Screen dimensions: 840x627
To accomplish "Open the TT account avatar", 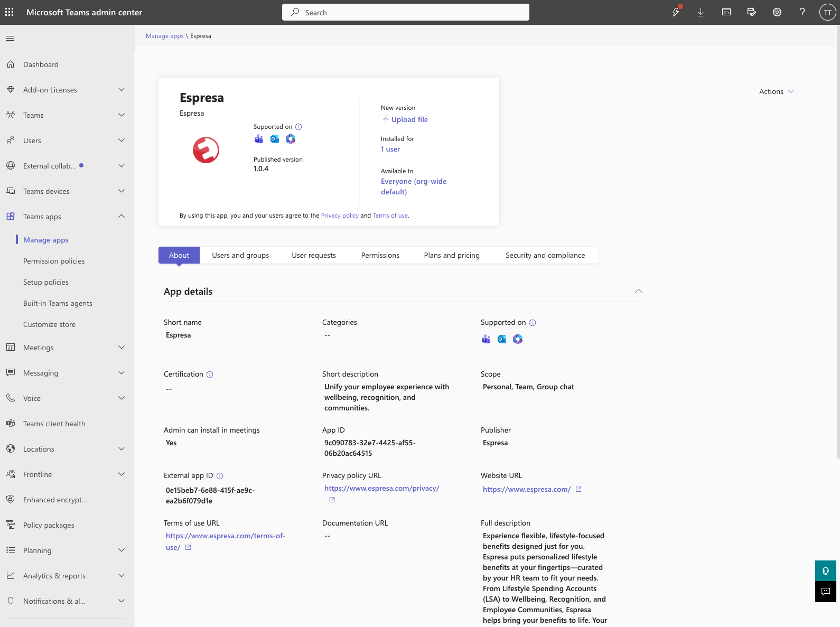I will 827,12.
